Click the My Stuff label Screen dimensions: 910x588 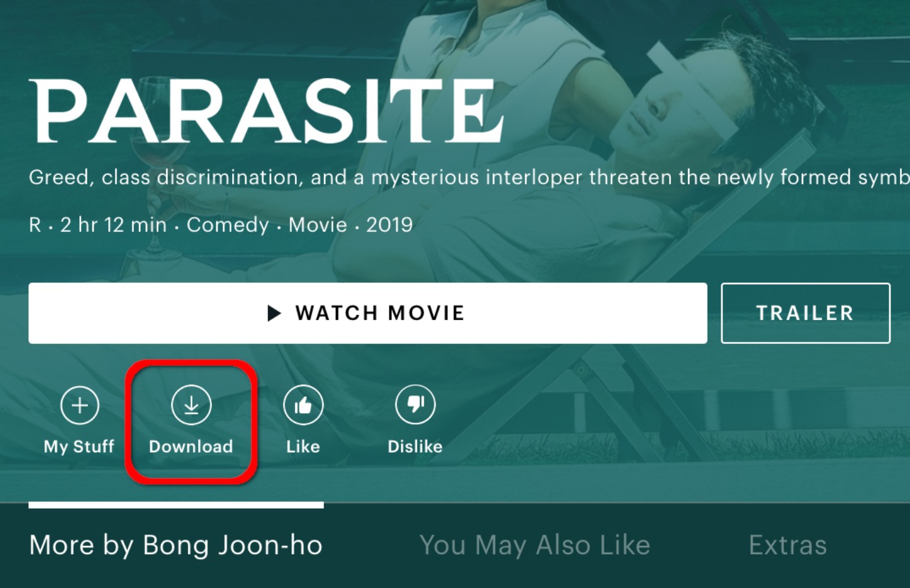point(79,447)
